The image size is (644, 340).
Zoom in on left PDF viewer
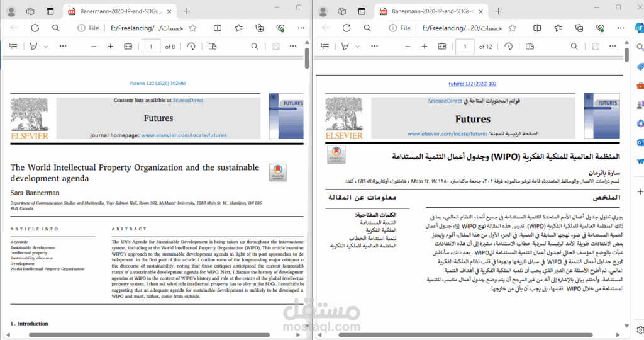tap(111, 47)
